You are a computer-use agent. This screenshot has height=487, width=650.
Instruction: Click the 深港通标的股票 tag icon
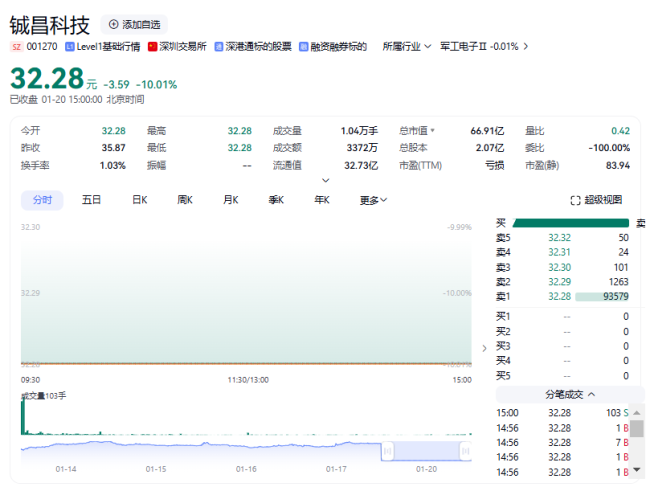pyautogui.click(x=218, y=46)
